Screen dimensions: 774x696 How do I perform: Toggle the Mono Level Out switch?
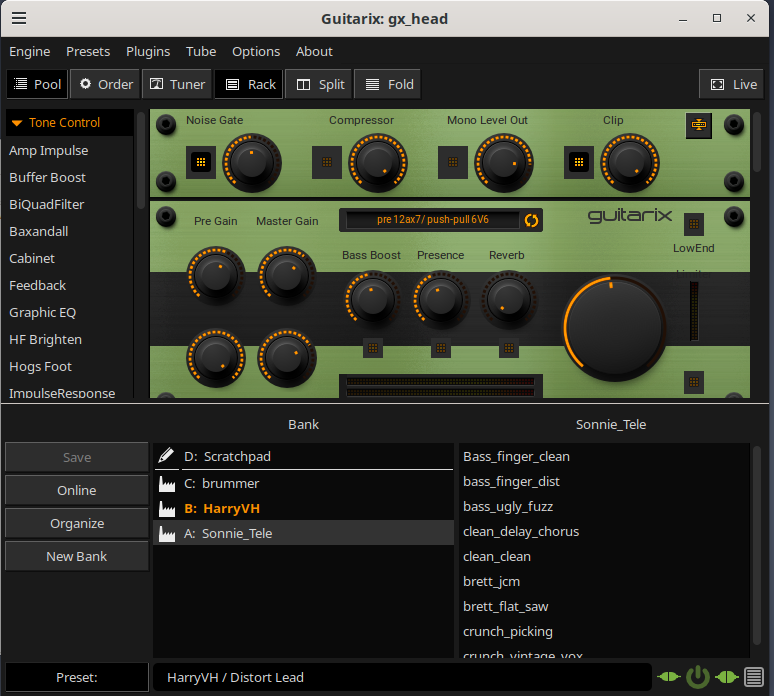tap(453, 162)
